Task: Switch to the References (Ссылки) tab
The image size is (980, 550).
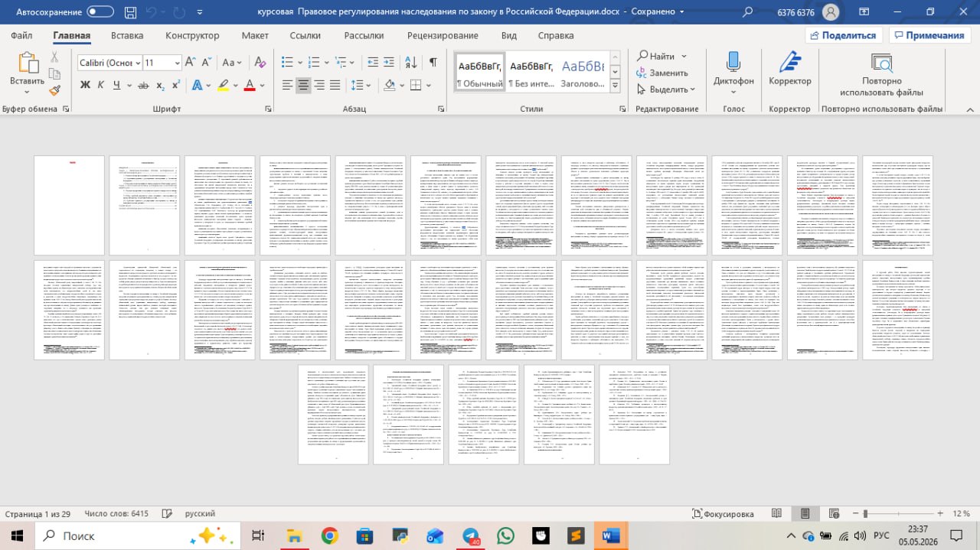Action: coord(305,35)
